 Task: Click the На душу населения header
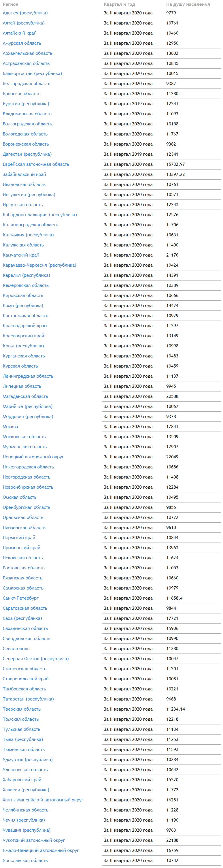(188, 4)
